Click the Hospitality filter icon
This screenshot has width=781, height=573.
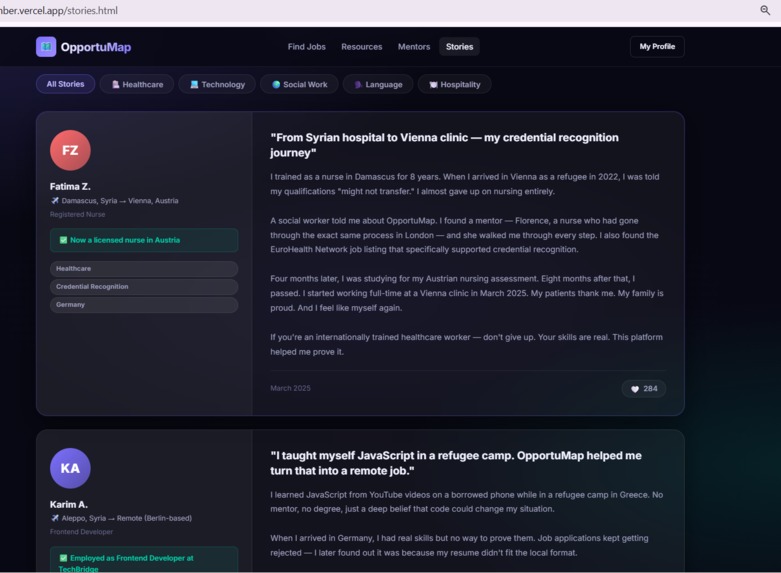433,85
